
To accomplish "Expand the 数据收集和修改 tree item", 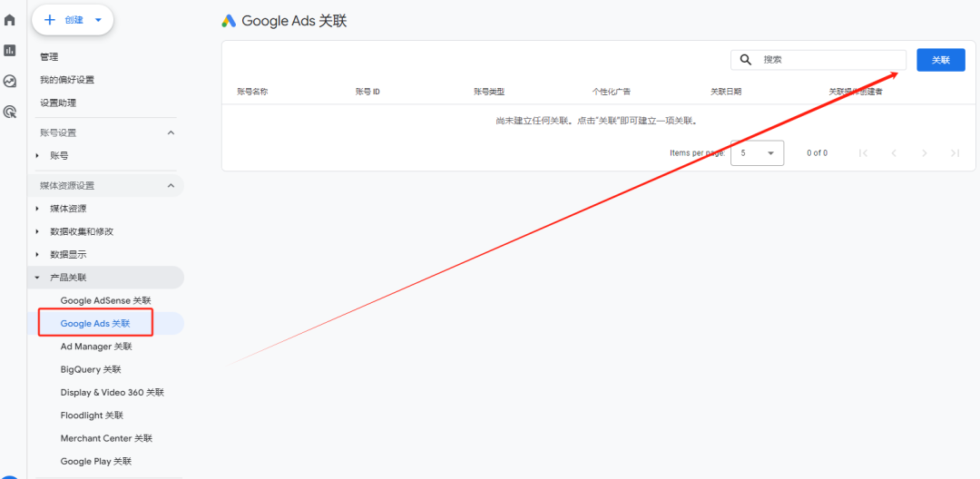I will point(37,231).
